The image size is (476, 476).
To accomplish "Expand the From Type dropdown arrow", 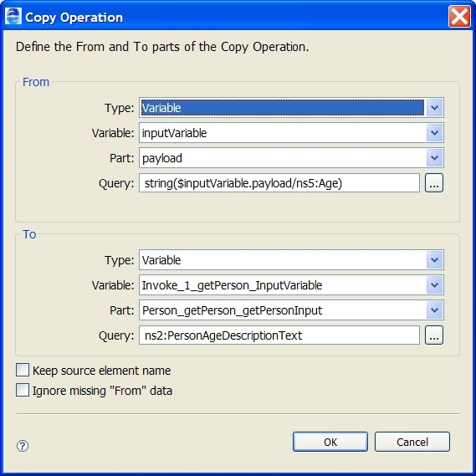I will point(434,107).
